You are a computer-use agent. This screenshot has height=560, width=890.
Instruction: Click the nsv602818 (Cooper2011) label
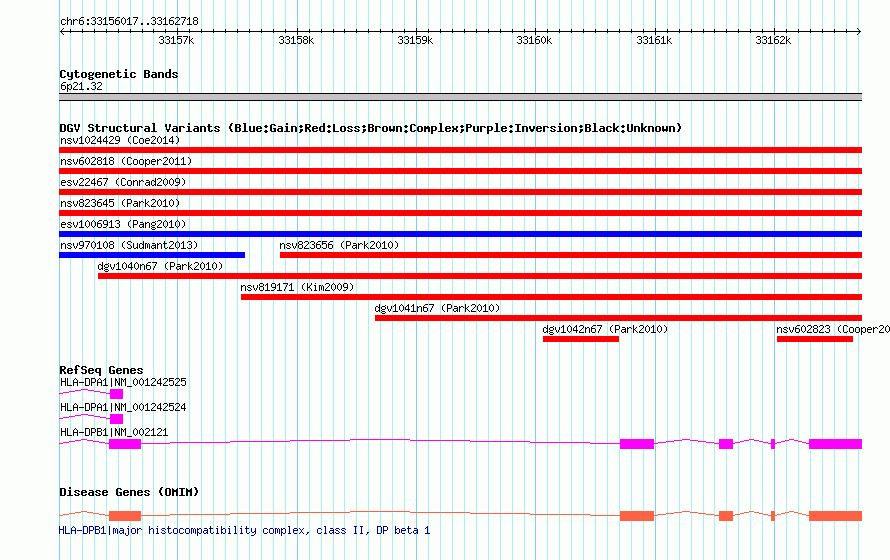tap(126, 161)
